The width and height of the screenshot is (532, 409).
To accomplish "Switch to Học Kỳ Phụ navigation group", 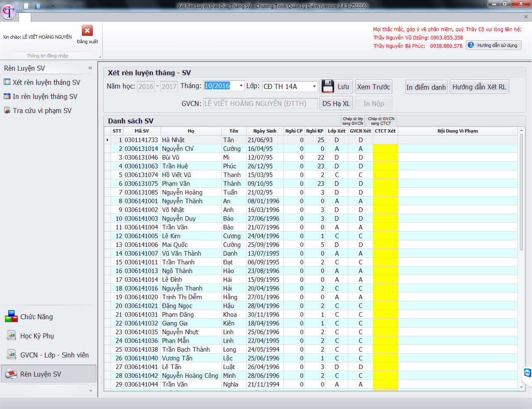I will (x=49, y=336).
